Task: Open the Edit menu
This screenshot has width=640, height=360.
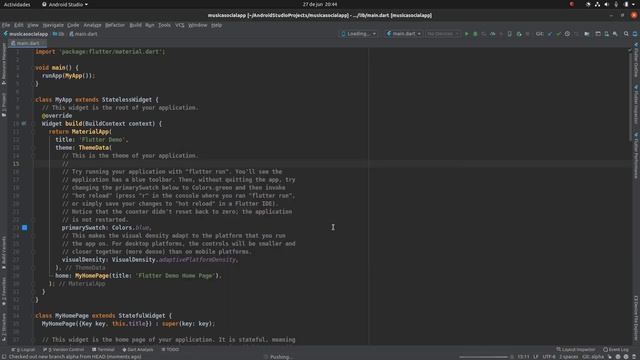Action: [x=19, y=25]
